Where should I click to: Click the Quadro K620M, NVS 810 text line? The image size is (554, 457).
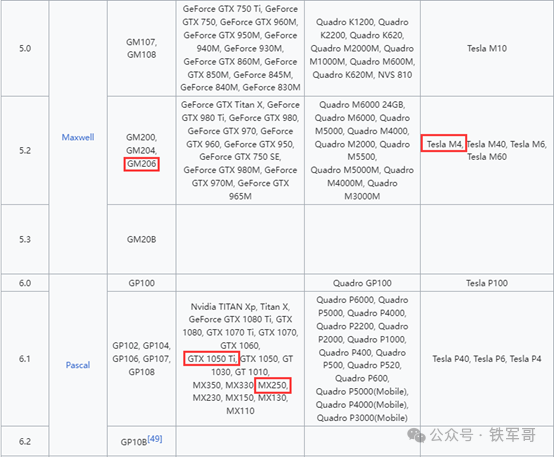[x=362, y=75]
